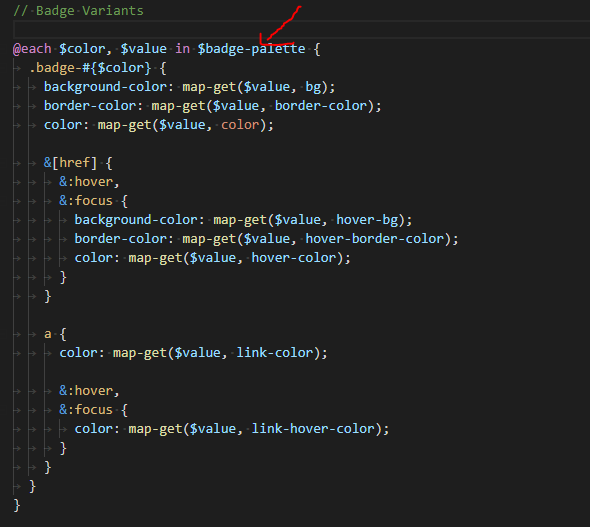The image size is (590, 527).
Task: Click the '.badge-#{$color}' selector
Action: pyautogui.click(x=90, y=68)
